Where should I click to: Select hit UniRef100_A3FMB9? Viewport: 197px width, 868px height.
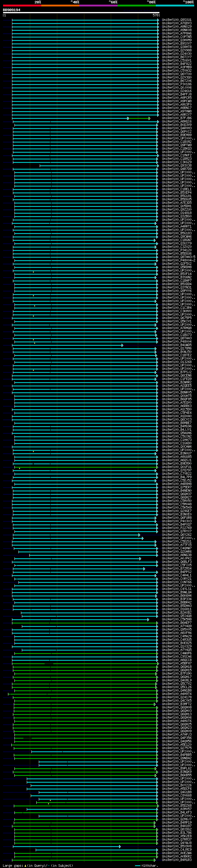pos(176,67)
